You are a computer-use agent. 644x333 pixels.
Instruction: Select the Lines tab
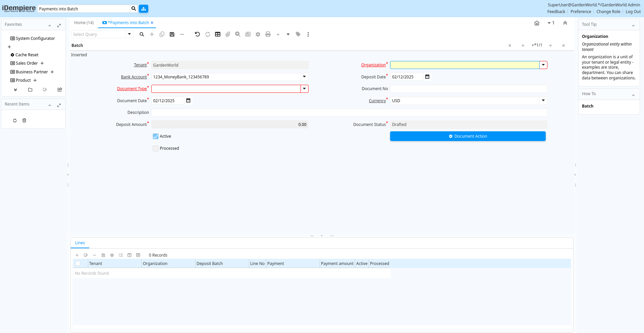click(80, 243)
